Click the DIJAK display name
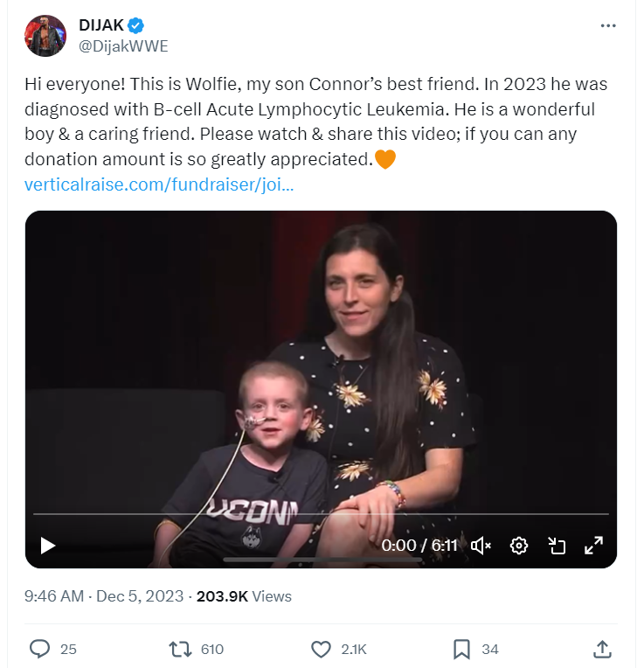The height and width of the screenshot is (668, 644). click(101, 25)
